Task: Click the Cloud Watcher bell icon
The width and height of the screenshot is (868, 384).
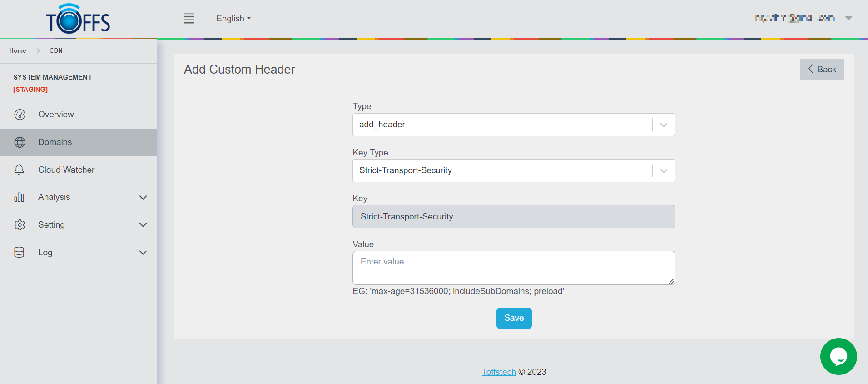Action: pos(19,170)
